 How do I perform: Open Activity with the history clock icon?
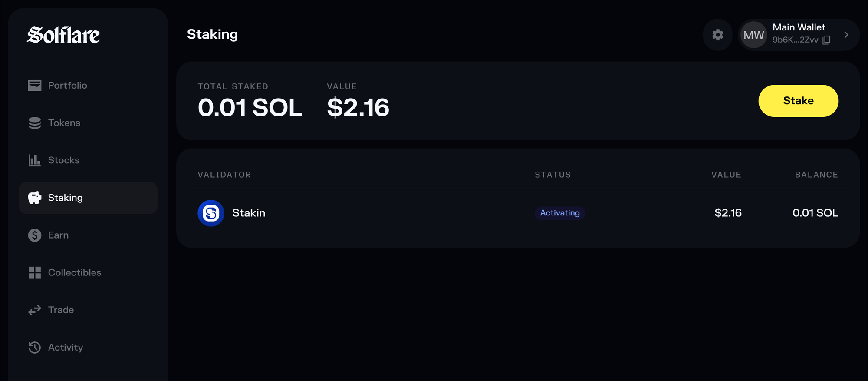(34, 347)
